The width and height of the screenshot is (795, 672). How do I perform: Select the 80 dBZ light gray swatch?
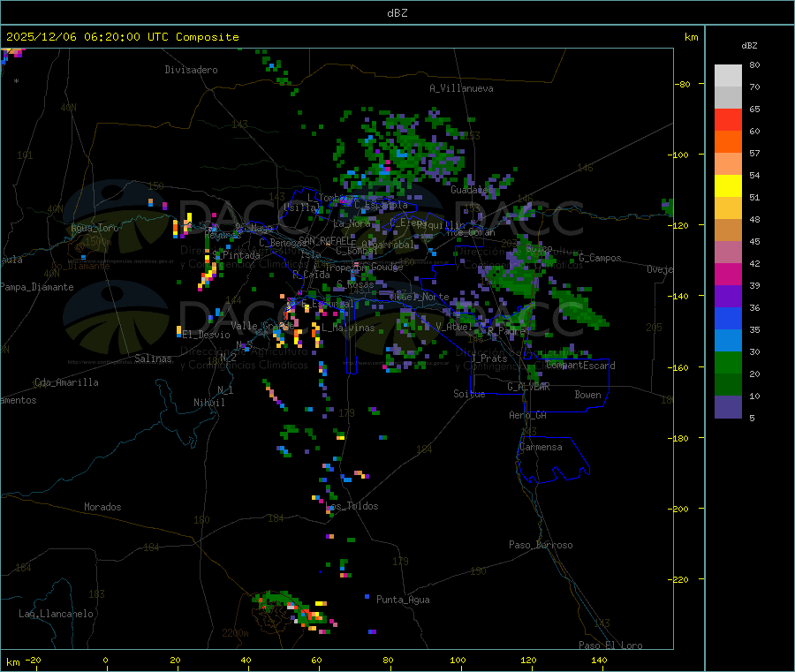(x=728, y=76)
